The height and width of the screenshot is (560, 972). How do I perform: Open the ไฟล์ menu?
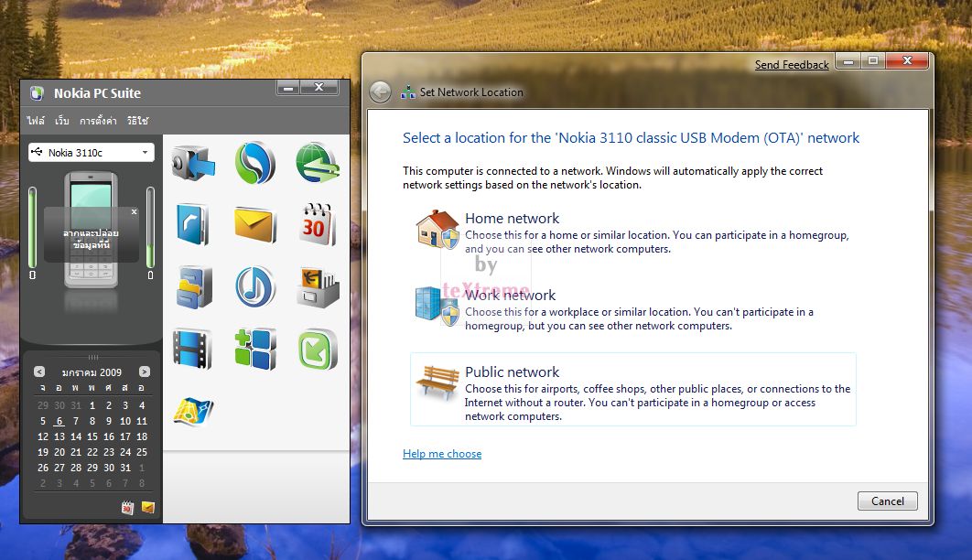pos(36,121)
